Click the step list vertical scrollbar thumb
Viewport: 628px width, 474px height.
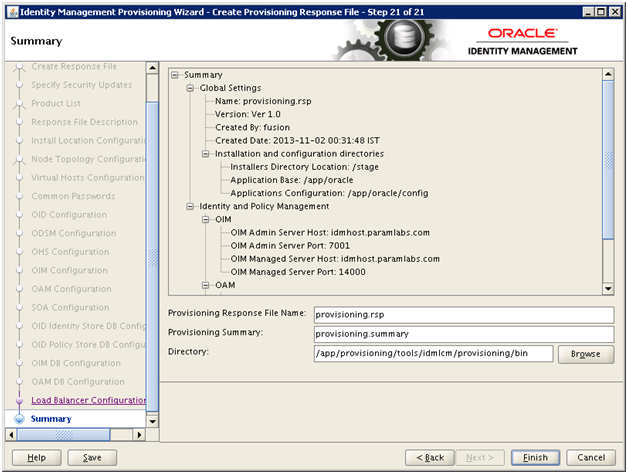click(x=152, y=256)
